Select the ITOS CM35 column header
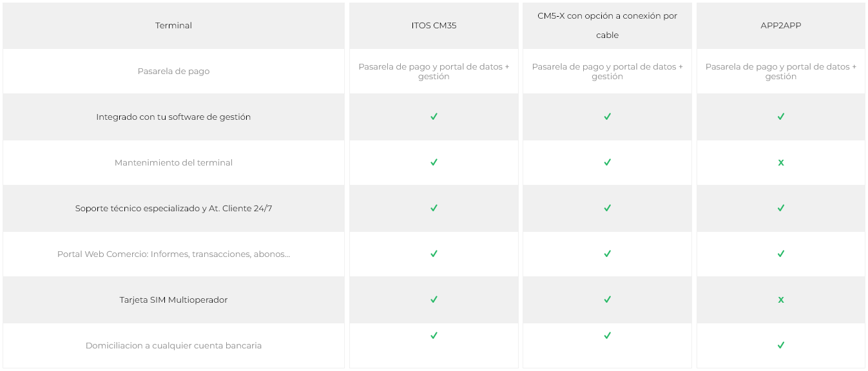The image size is (868, 371). coord(434,26)
